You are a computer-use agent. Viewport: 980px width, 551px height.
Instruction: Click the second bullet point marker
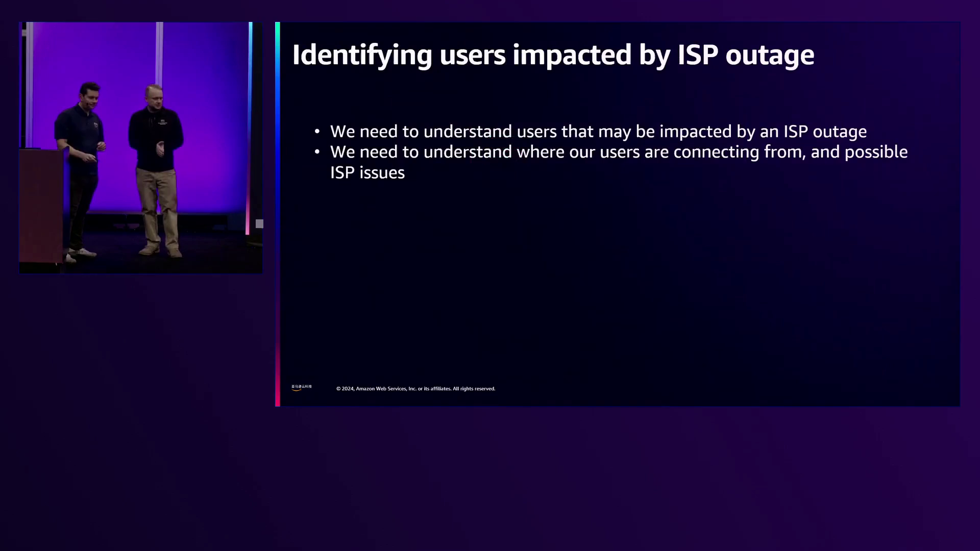coord(317,152)
